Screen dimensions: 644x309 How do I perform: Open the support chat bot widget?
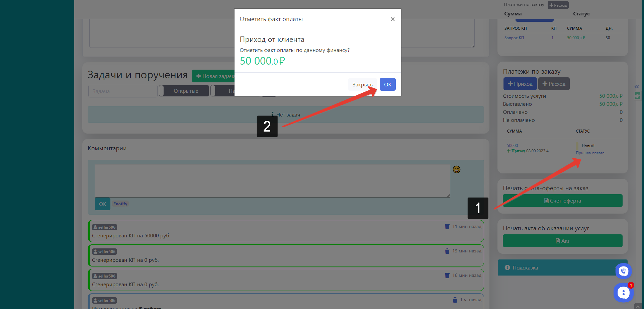click(623, 293)
